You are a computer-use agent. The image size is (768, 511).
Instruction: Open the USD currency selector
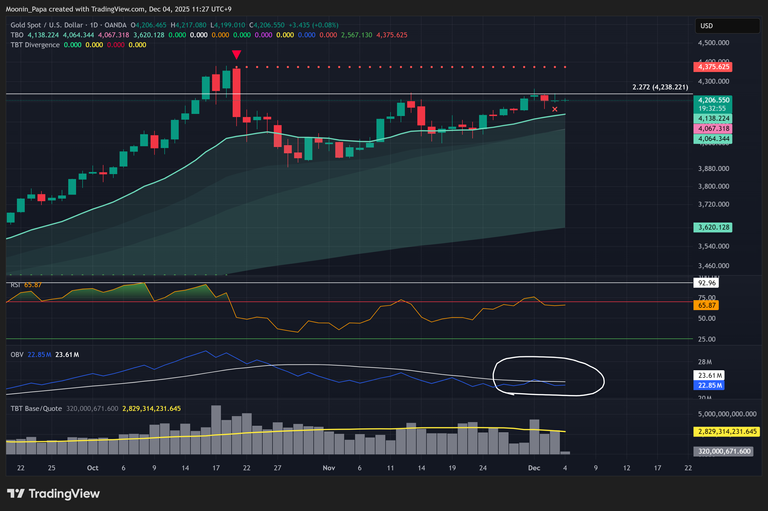click(706, 25)
